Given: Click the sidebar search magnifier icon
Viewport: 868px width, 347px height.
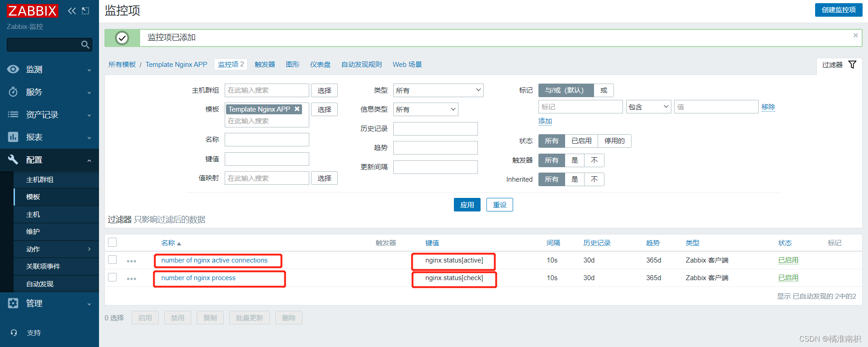Looking at the screenshot, I should click(x=85, y=44).
